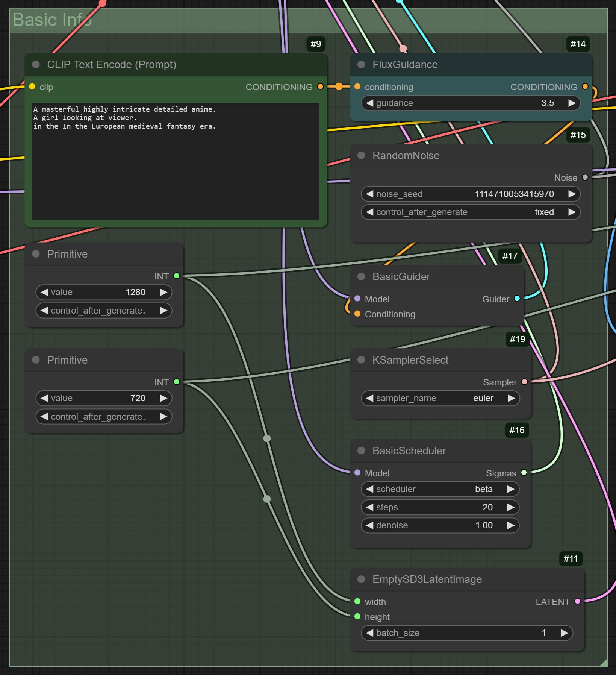Image resolution: width=616 pixels, height=675 pixels.
Task: Click the LATENT output socket
Action: tap(578, 602)
